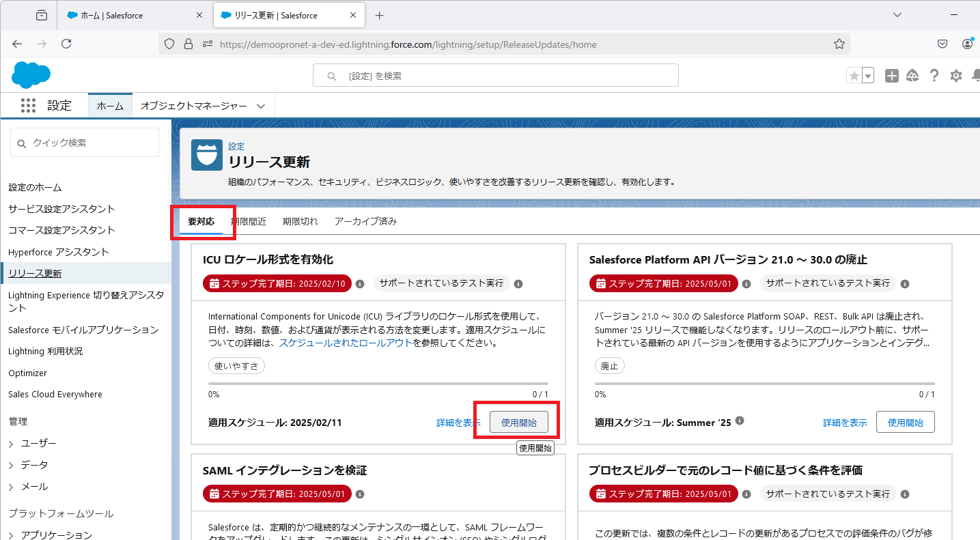Expand the オブジェクトマネージャー tab chevron

[261, 106]
